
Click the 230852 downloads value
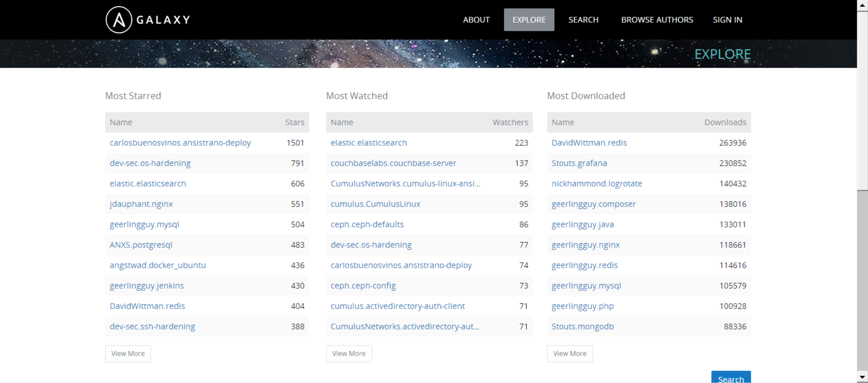(732, 163)
